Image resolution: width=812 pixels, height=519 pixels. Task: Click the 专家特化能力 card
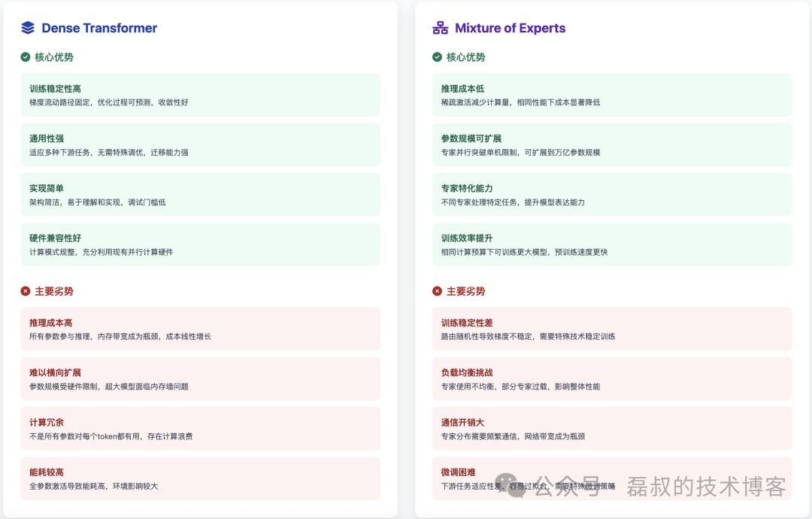point(612,194)
